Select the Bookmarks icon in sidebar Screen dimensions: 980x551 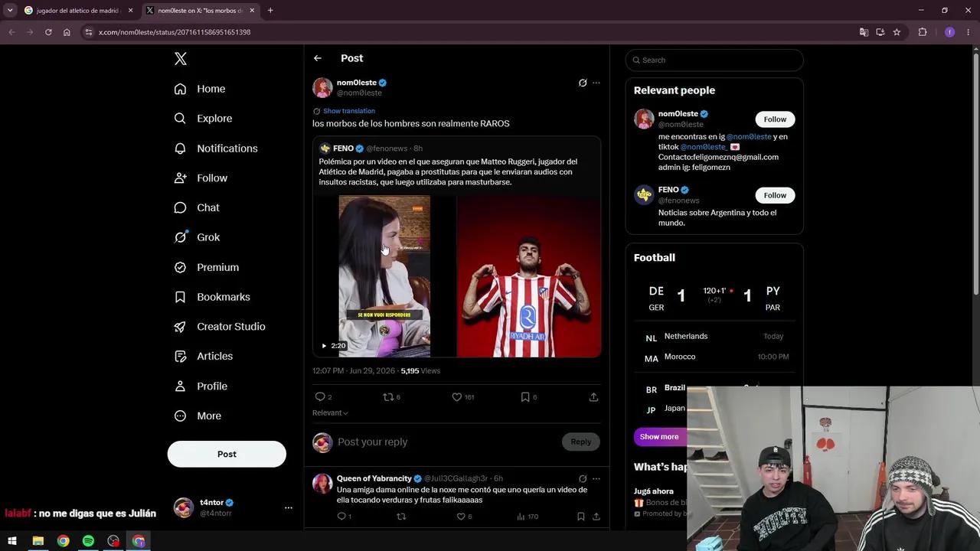[x=181, y=297]
